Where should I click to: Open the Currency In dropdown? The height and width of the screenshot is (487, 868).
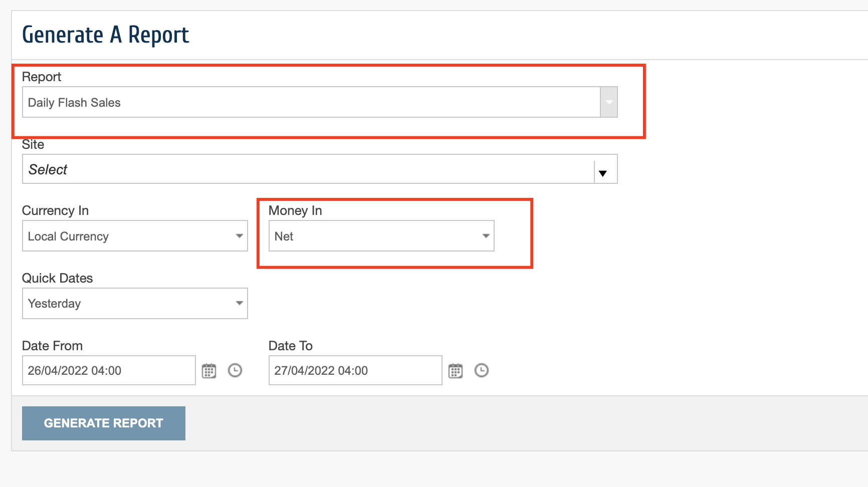(240, 235)
